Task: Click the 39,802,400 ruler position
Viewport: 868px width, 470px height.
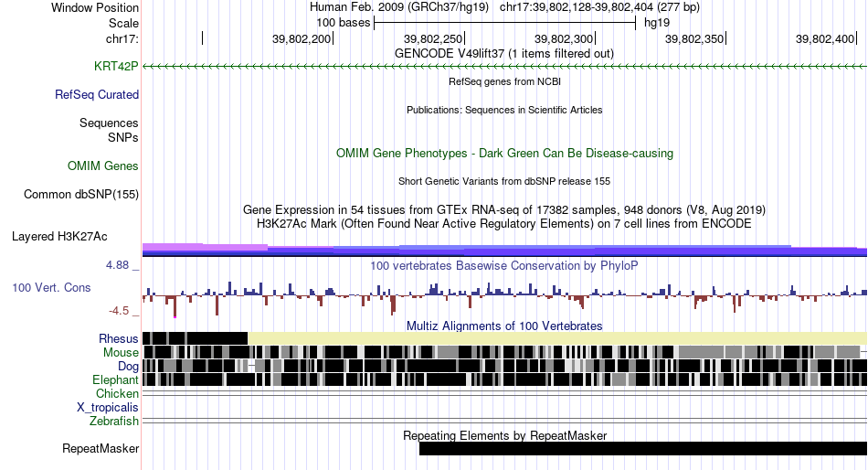Action: (x=825, y=38)
